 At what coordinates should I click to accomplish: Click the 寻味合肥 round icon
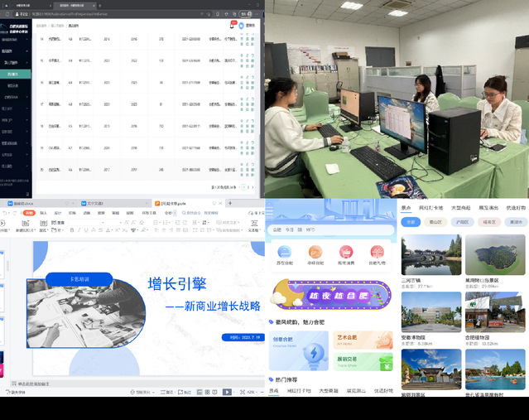point(315,253)
